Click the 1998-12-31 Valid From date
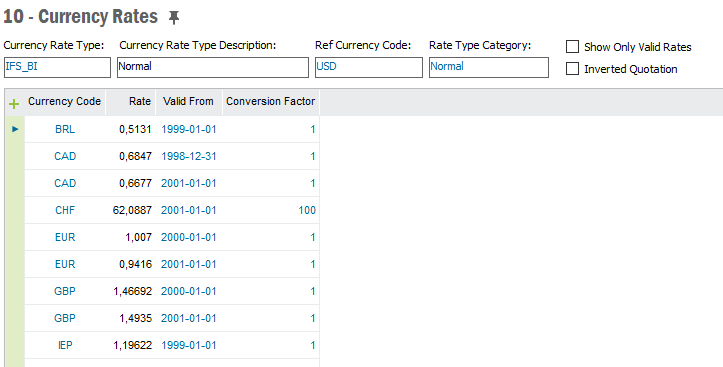This screenshot has height=367, width=723. (189, 156)
